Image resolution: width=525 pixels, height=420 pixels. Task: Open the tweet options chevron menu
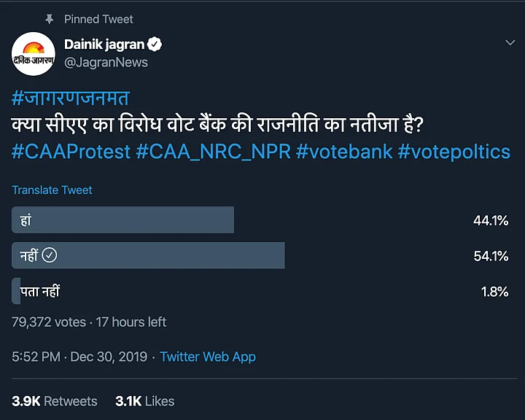pos(510,44)
